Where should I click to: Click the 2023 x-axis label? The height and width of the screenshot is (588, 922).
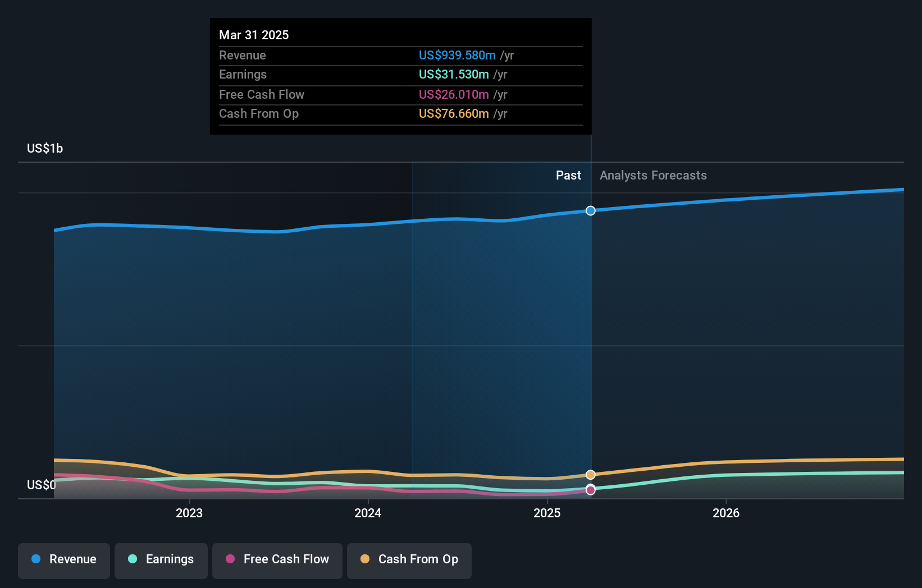click(x=189, y=513)
